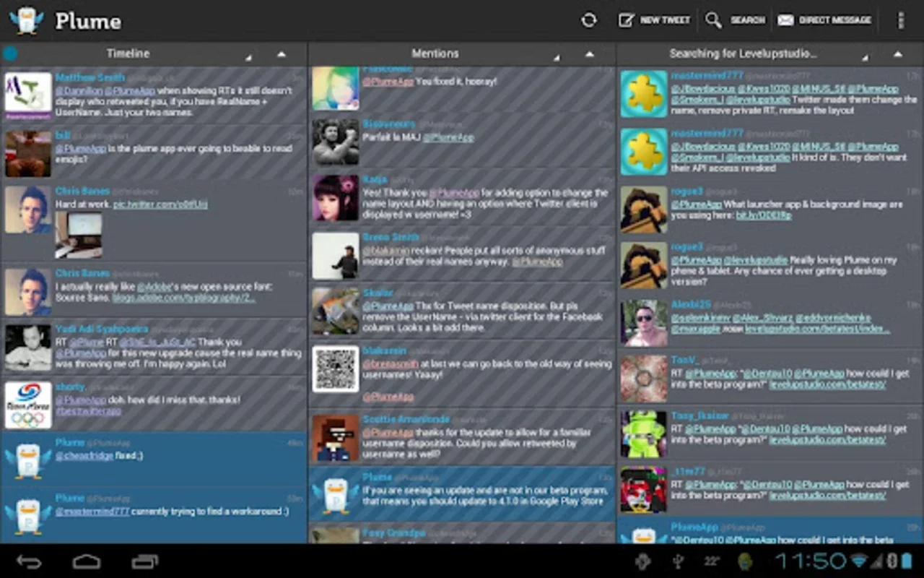Screen dimensions: 924x578
Task: Refresh the columns with the circular arrows icon
Action: [x=589, y=20]
